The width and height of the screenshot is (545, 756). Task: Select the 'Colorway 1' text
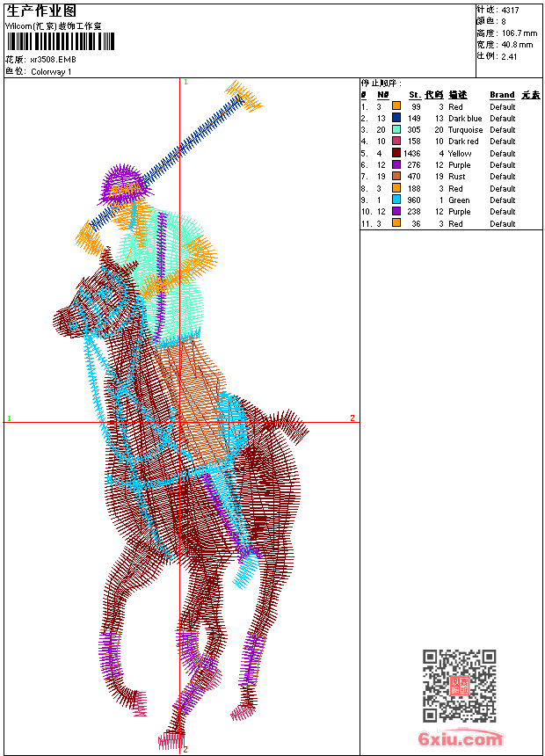[x=51, y=72]
